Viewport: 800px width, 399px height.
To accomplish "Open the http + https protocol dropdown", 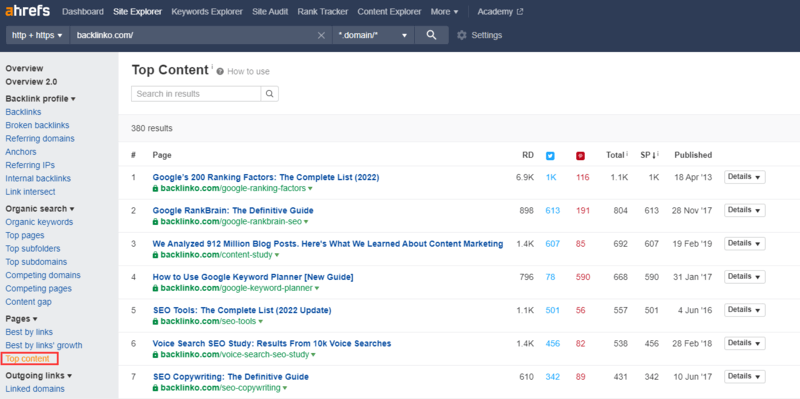I will point(37,35).
